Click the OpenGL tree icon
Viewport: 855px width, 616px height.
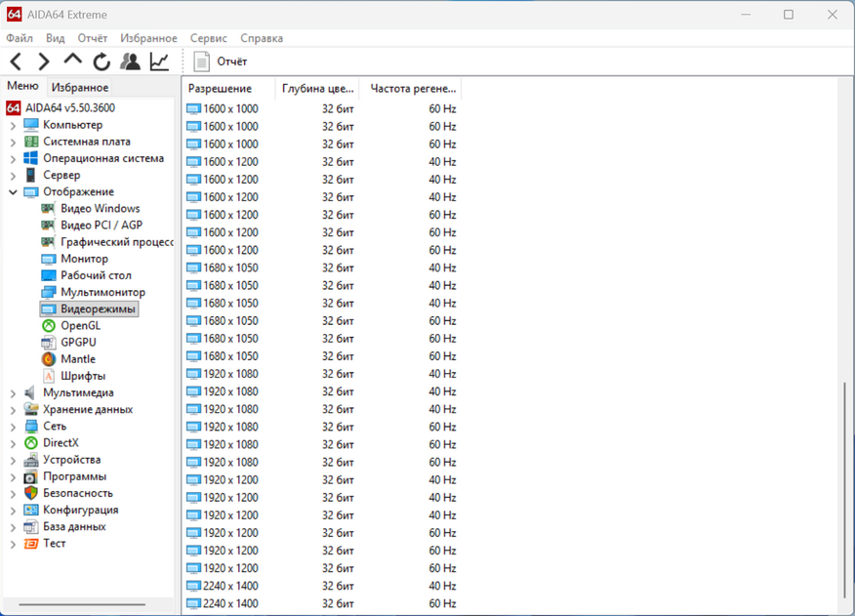coord(49,326)
